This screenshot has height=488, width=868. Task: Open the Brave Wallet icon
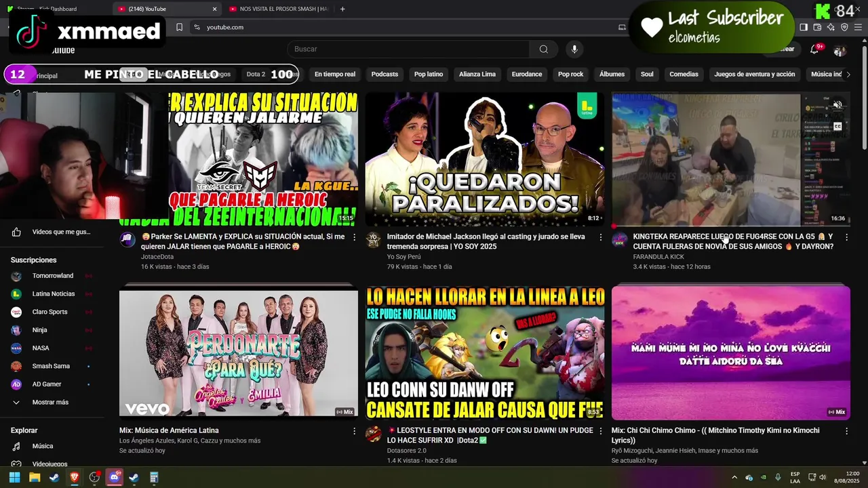click(x=817, y=27)
